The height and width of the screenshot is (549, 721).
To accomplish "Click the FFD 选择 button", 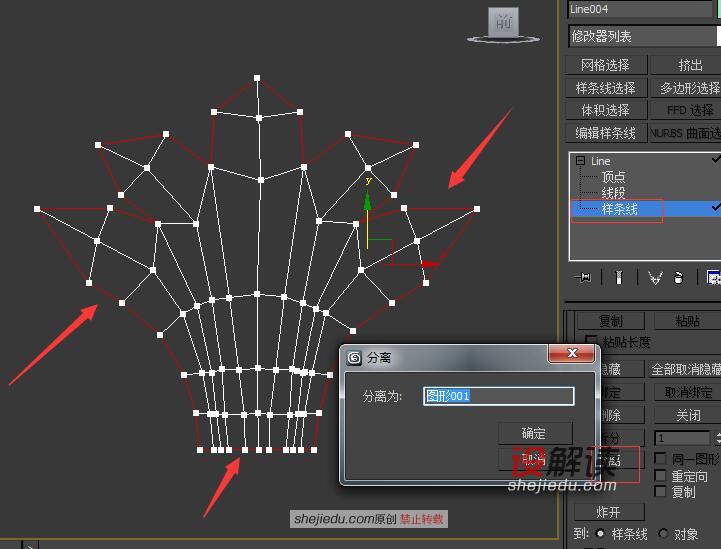I will pos(687,110).
